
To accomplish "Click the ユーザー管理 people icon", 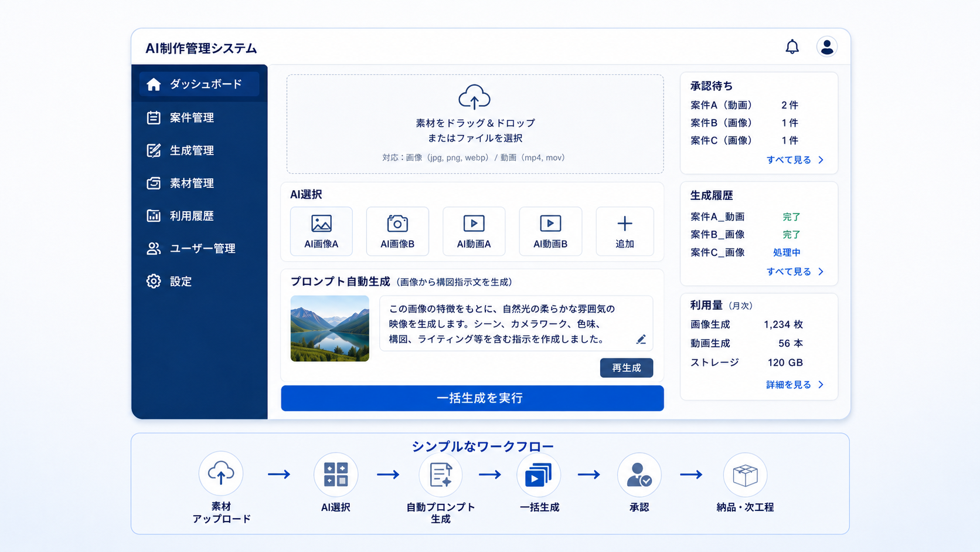I will point(154,249).
